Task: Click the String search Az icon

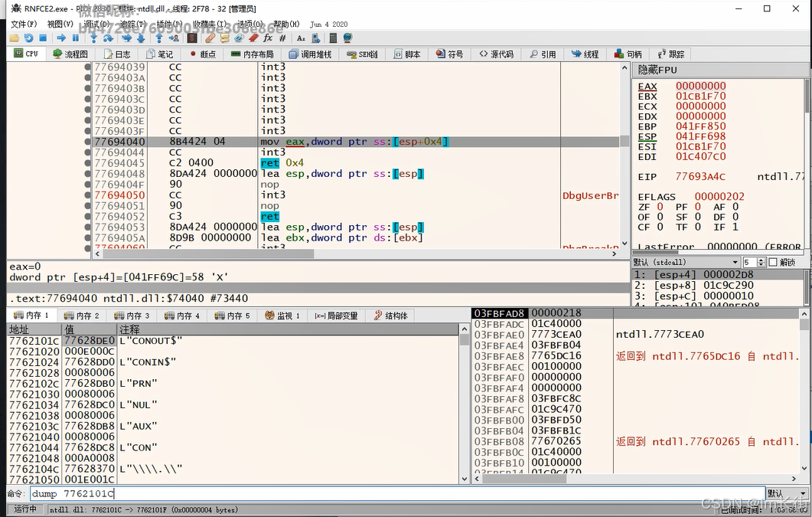Action: pyautogui.click(x=301, y=38)
